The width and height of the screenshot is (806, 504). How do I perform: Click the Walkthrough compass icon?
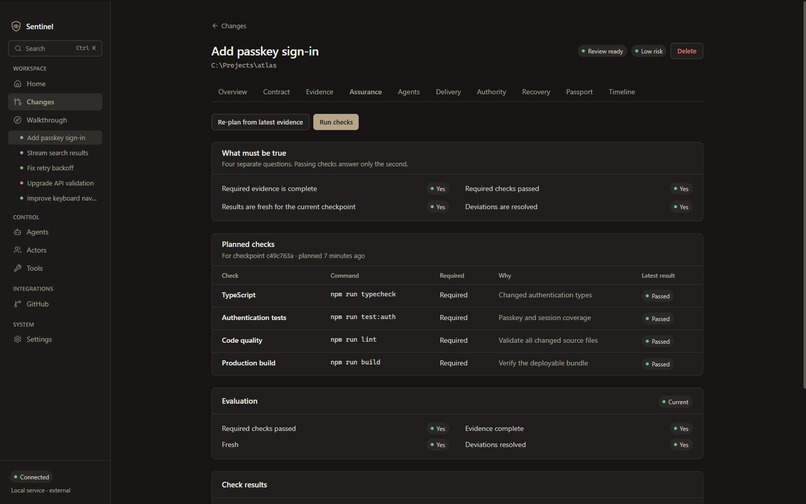coord(17,120)
